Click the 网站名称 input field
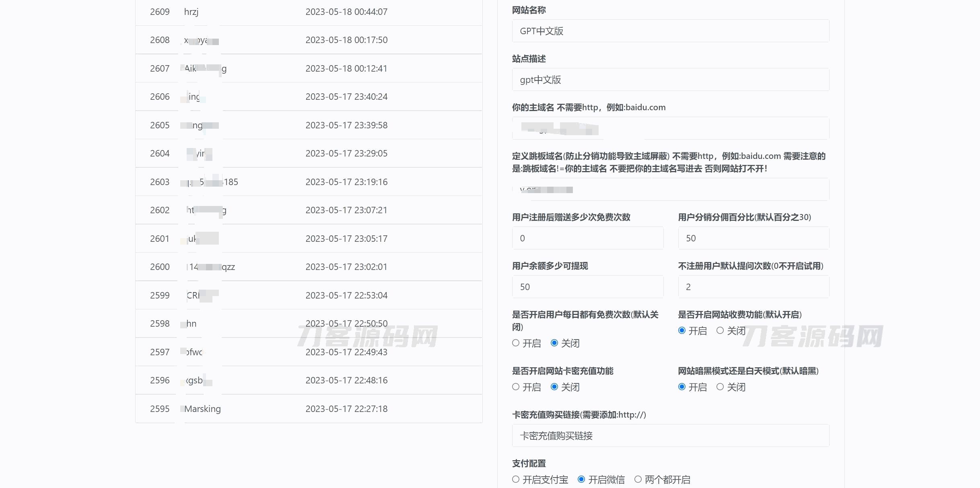 (x=670, y=31)
